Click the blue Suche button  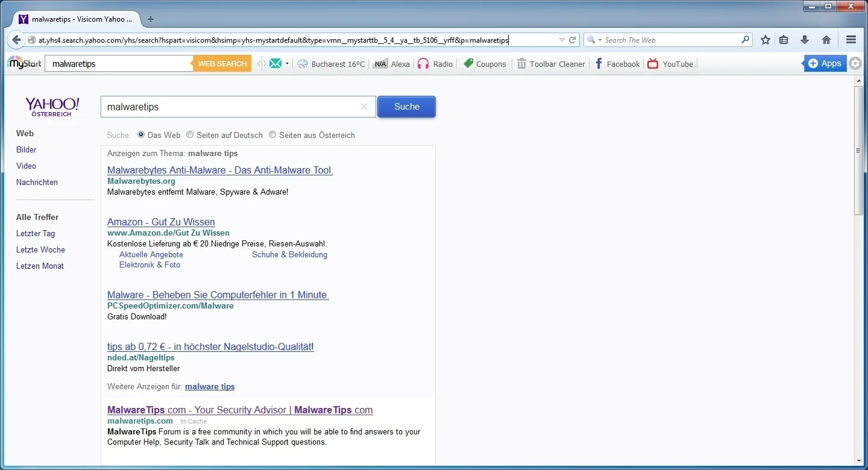(x=407, y=107)
